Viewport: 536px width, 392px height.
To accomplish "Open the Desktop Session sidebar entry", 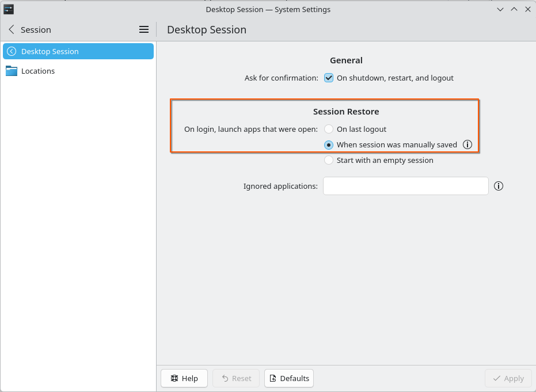I will tap(78, 51).
